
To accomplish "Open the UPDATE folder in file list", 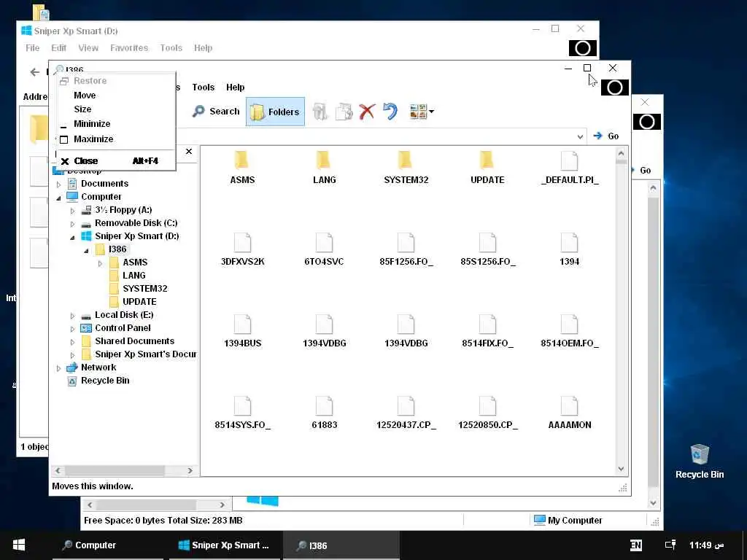I will [x=487, y=168].
